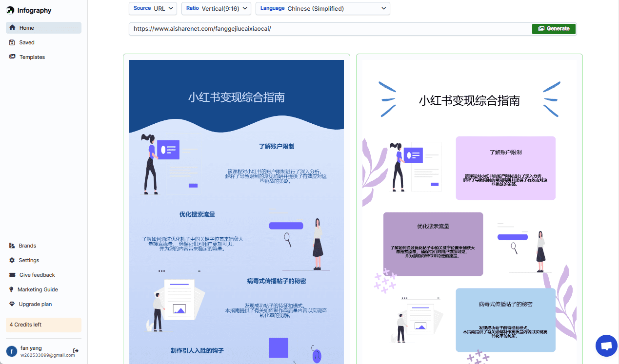
Task: Click the Brands sidebar icon
Action: click(12, 246)
